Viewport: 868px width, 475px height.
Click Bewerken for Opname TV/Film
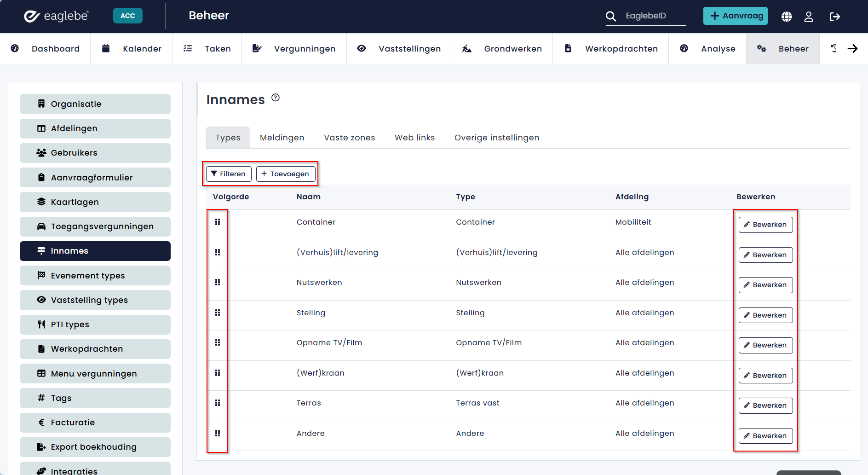pyautogui.click(x=765, y=345)
